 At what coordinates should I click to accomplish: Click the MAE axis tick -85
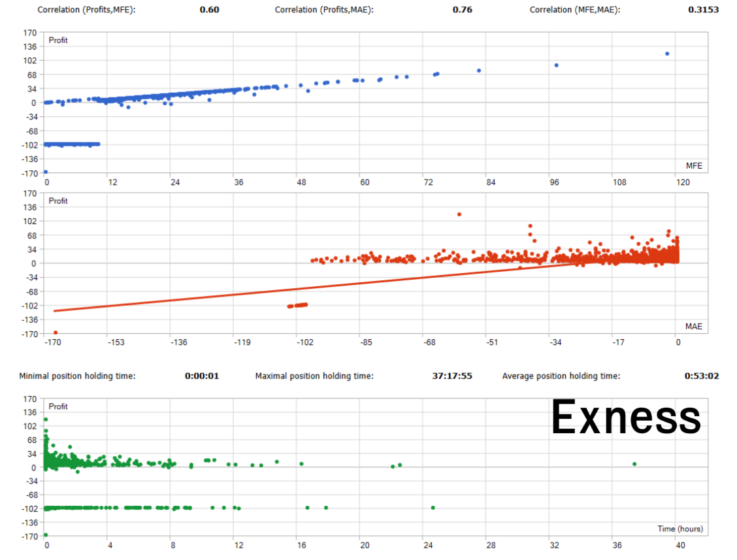pos(366,342)
